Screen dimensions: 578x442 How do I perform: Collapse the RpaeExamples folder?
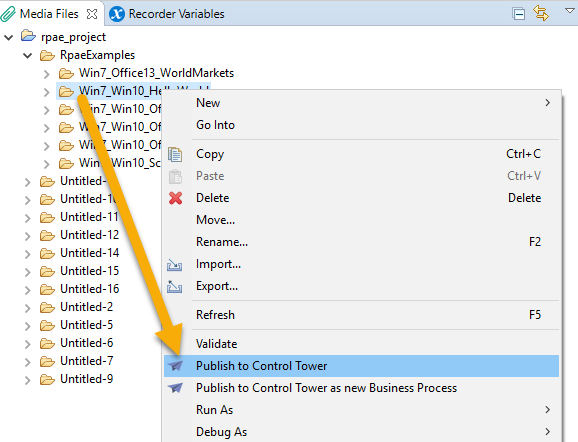coord(28,56)
